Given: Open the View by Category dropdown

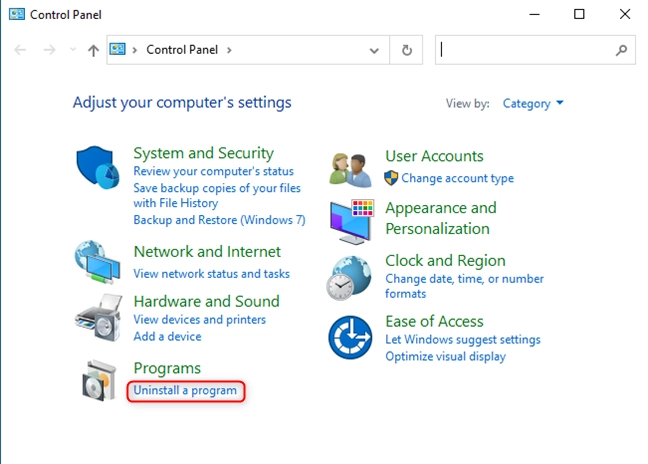Looking at the screenshot, I should pyautogui.click(x=533, y=103).
